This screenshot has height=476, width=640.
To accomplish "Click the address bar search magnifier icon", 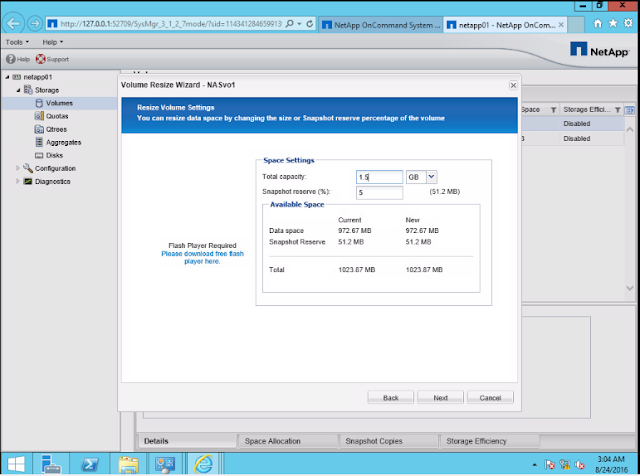I will (x=289, y=24).
